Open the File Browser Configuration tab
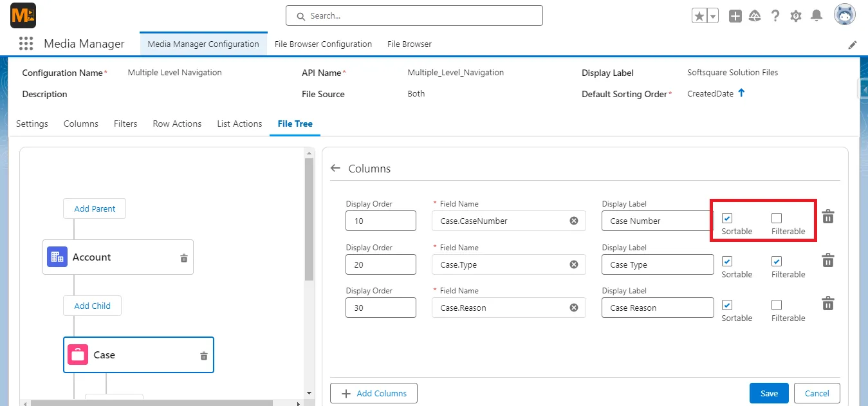The height and width of the screenshot is (406, 868). click(x=323, y=44)
